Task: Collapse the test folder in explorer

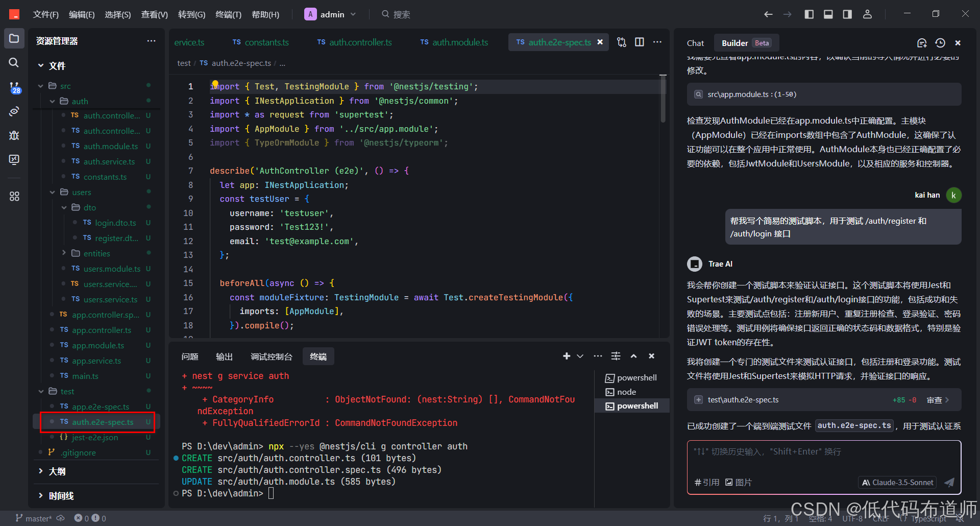Action: click(x=41, y=391)
